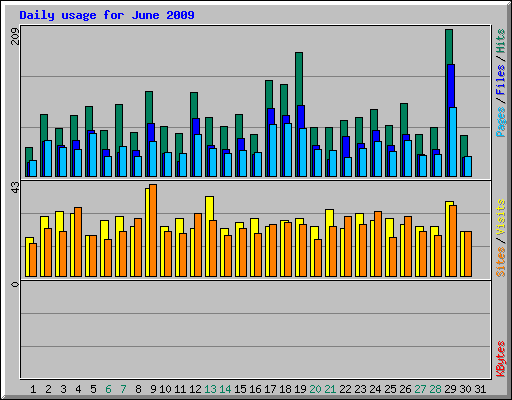Screen dimensions: 512x400
Task: Click weekend day '7' label
Action: point(123,389)
